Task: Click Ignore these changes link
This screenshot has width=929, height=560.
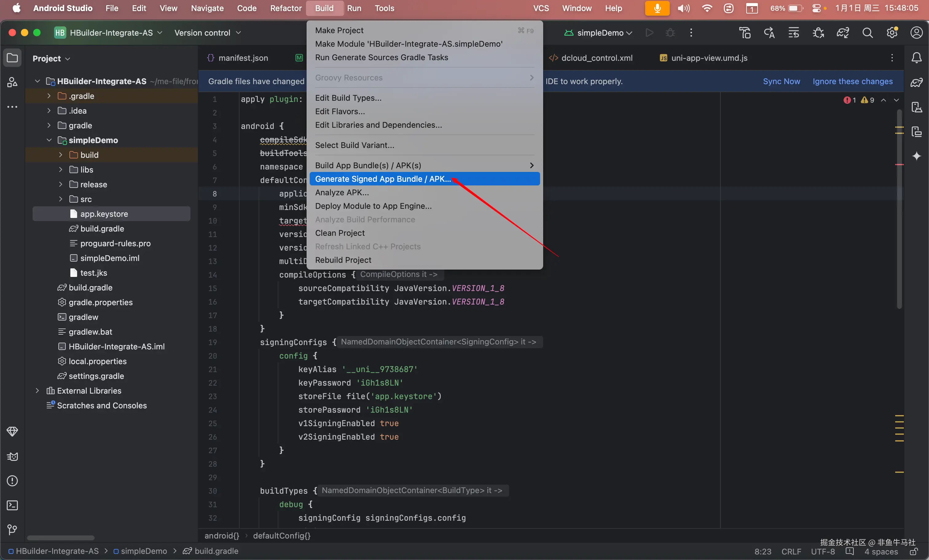Action: point(852,81)
